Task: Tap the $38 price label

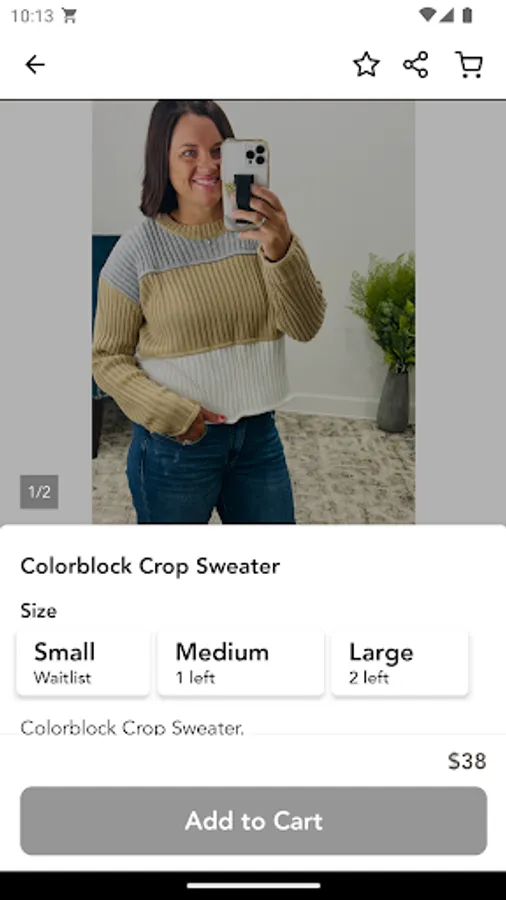Action: [467, 761]
